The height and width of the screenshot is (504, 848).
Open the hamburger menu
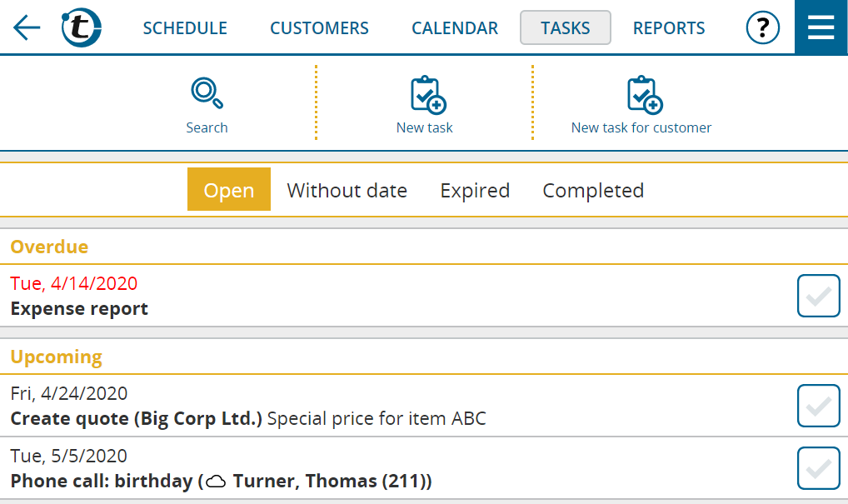point(821,27)
